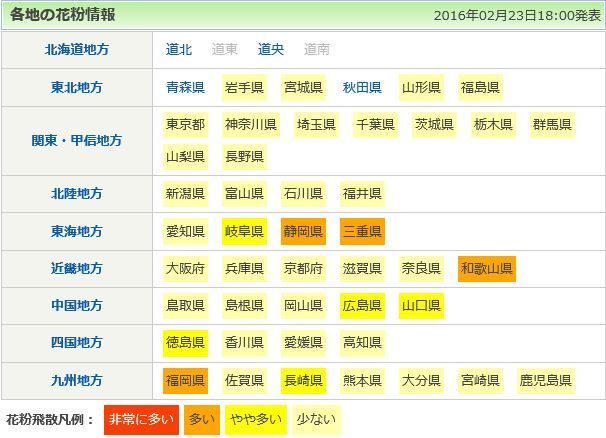
Task: Click the yellow 岐阜県 entry
Action: click(244, 232)
